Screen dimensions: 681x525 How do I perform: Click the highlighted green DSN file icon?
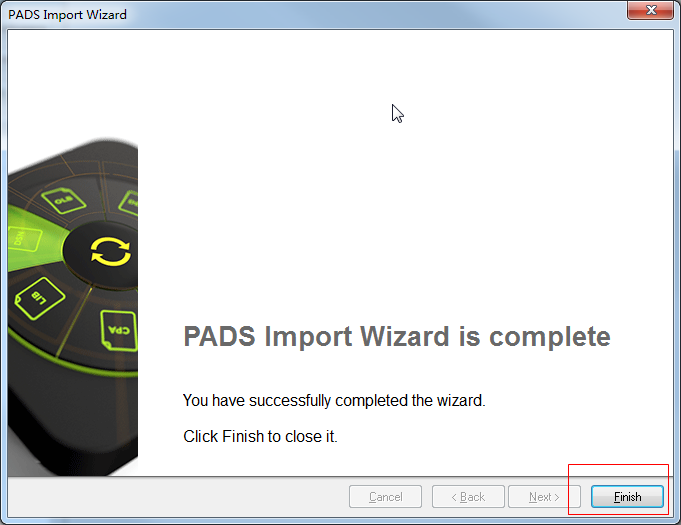pyautogui.click(x=24, y=238)
